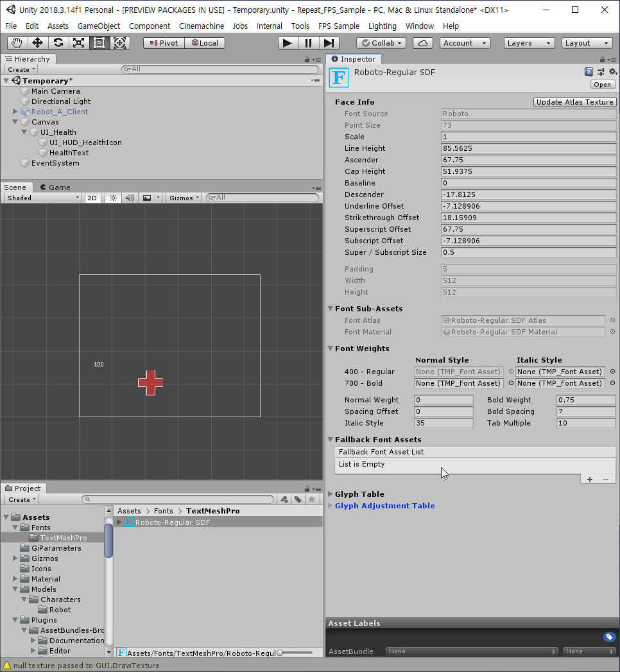Open the Shaded draw mode dropdown
Viewport: 620px width, 672px height.
point(42,198)
